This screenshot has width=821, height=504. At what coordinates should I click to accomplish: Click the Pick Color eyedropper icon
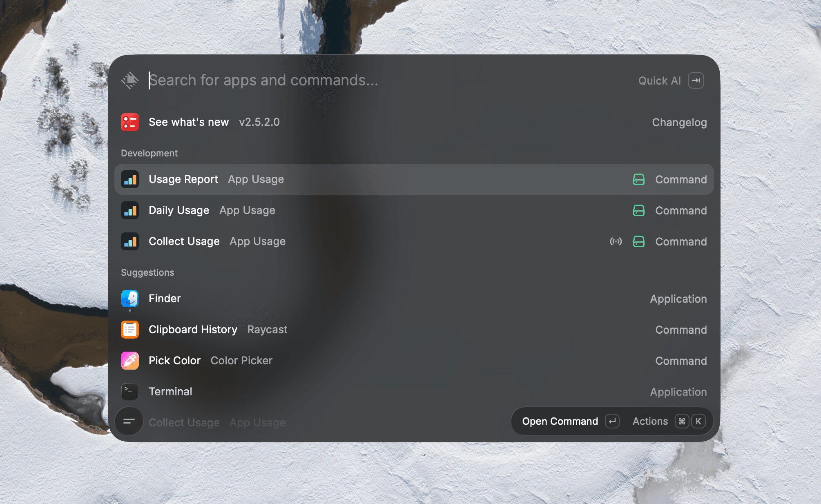pyautogui.click(x=130, y=361)
